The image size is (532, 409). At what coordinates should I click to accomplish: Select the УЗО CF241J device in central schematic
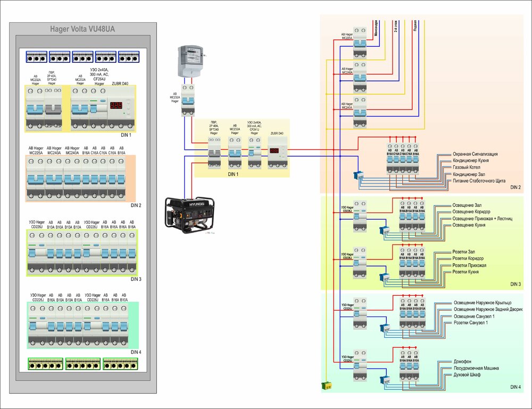point(254,153)
